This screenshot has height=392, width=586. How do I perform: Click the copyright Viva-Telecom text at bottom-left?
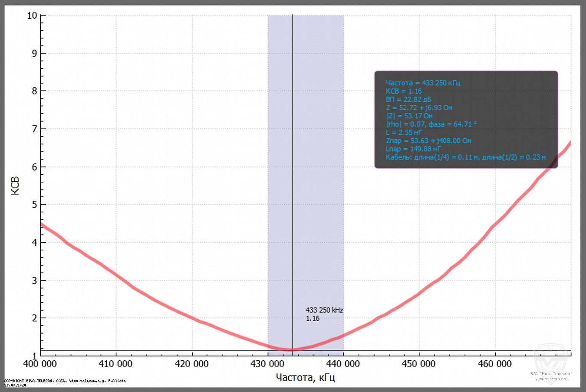click(x=65, y=381)
